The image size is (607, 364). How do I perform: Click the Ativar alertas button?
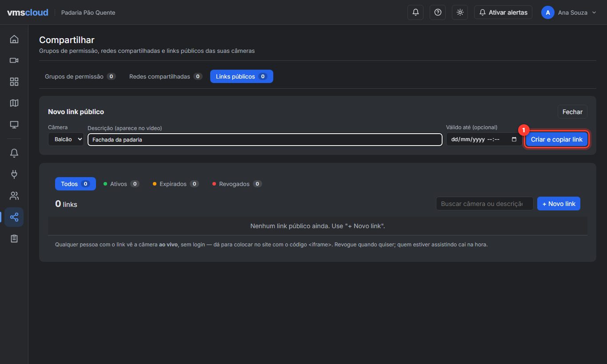[x=503, y=12]
